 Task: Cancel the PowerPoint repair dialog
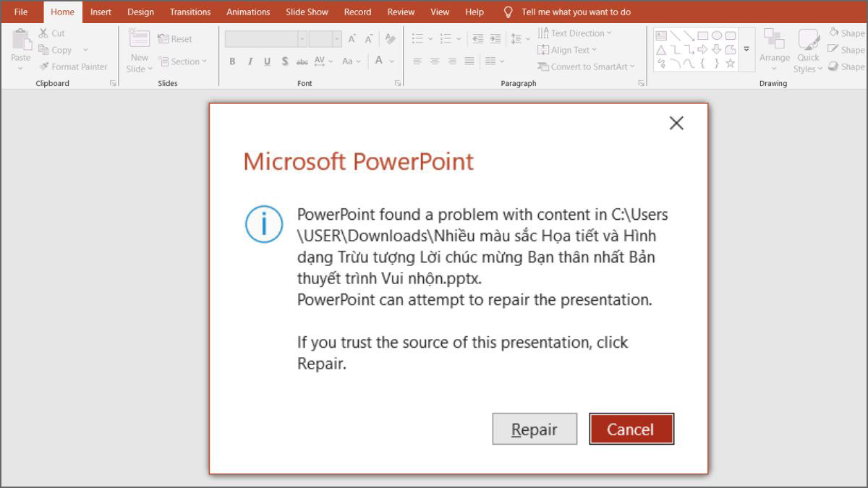click(631, 429)
